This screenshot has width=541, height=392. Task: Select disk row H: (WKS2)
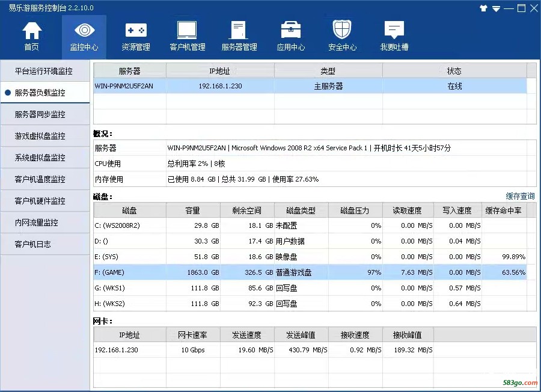pos(310,304)
